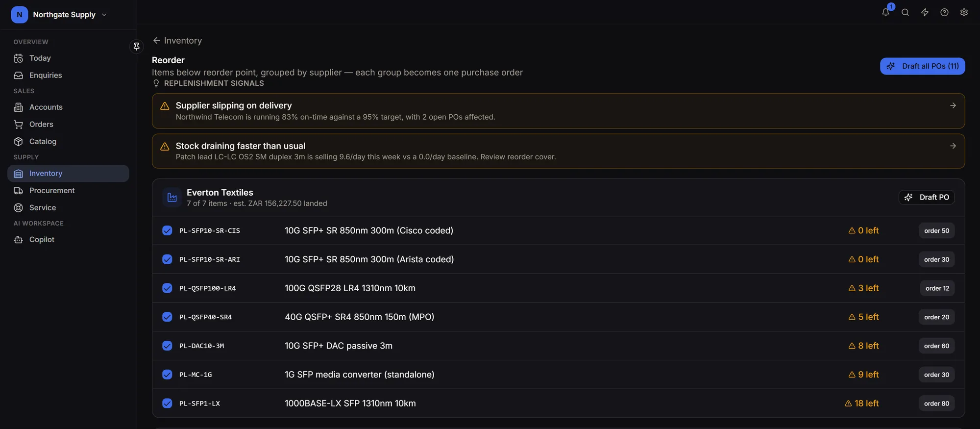This screenshot has height=429, width=980.
Task: Open settings gear icon
Action: coord(964,13)
